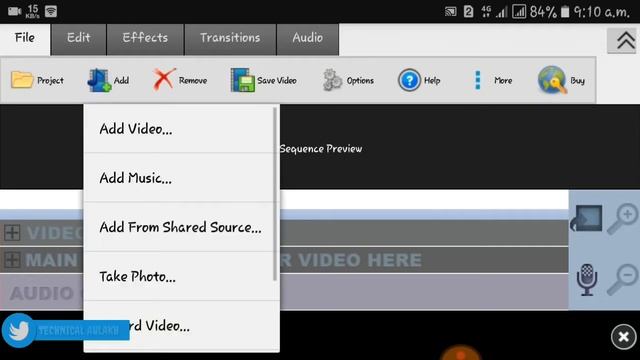Viewport: 640px width, 360px height.
Task: Zoom out the timeline with magnifier minus
Action: coord(622,279)
